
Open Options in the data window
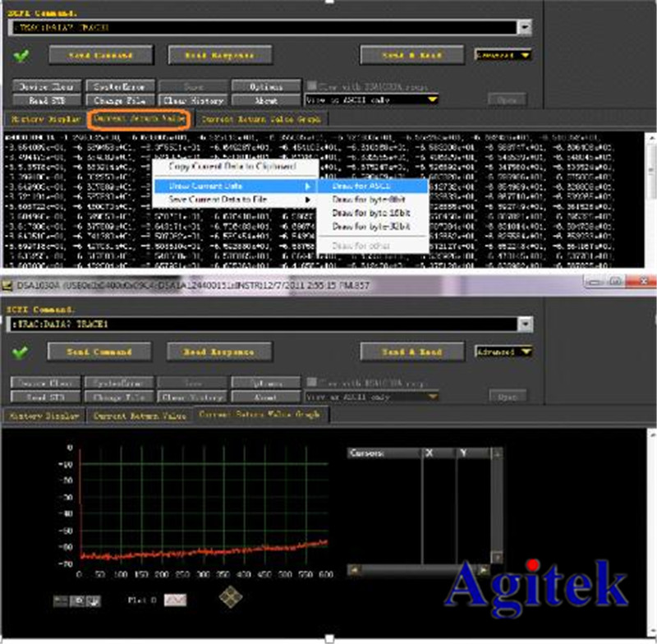pos(266,86)
